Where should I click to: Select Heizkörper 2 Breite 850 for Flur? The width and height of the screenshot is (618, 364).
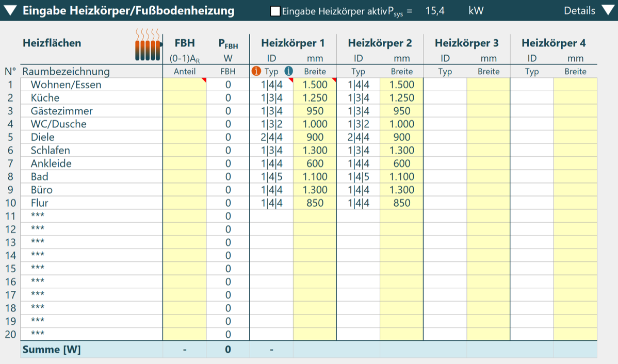402,203
